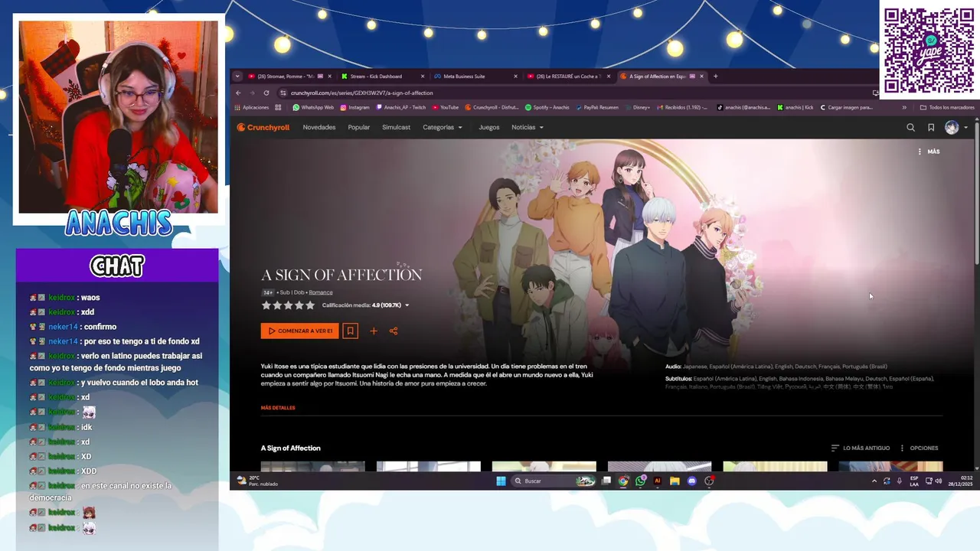Open Simulcast in Crunchyroll navigation

pyautogui.click(x=397, y=128)
